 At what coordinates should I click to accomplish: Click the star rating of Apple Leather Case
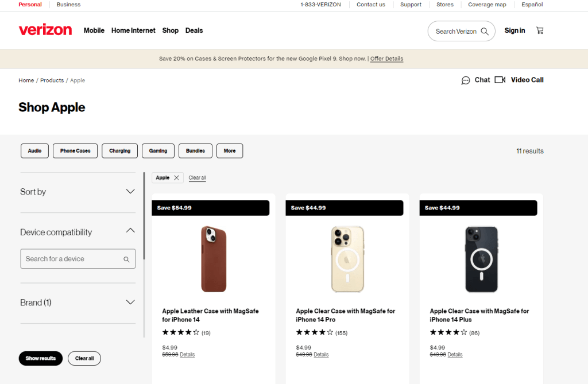[180, 332]
